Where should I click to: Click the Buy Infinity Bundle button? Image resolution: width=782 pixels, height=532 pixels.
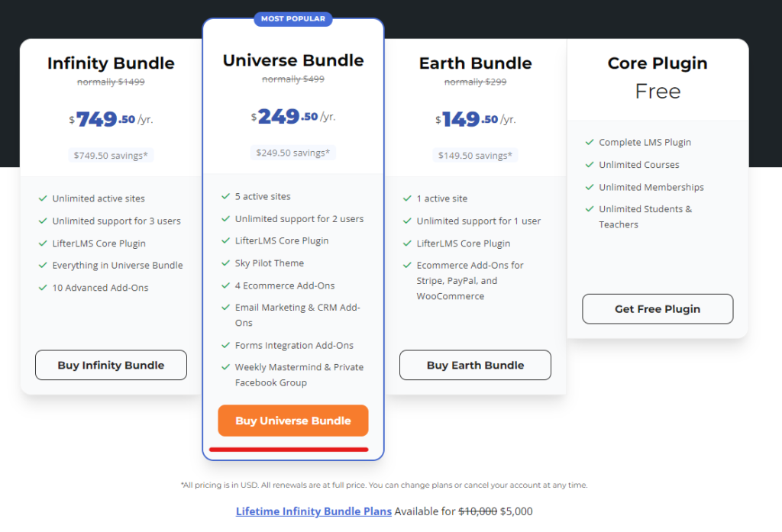click(111, 365)
